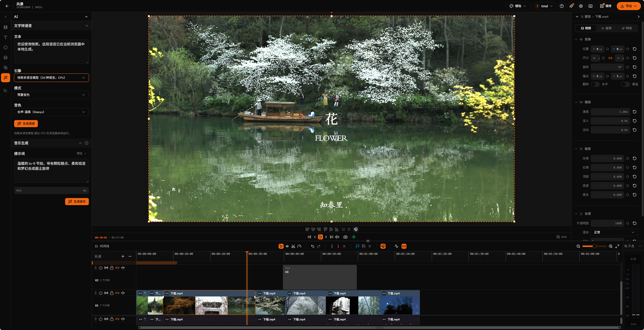Viewport: 644px width, 330px height.
Task: Open the 音色 voice dropdown (Xiaoyu)
Action: 51,112
